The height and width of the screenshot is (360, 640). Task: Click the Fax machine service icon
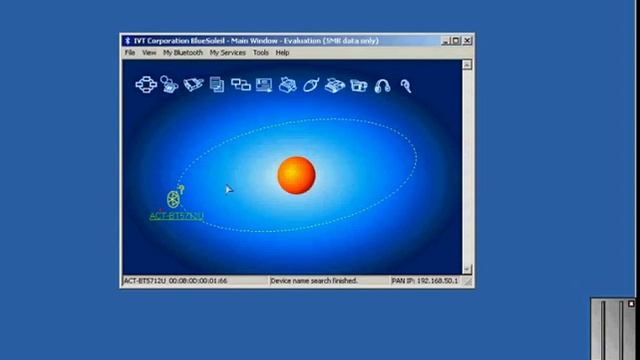pyautogui.click(x=288, y=85)
